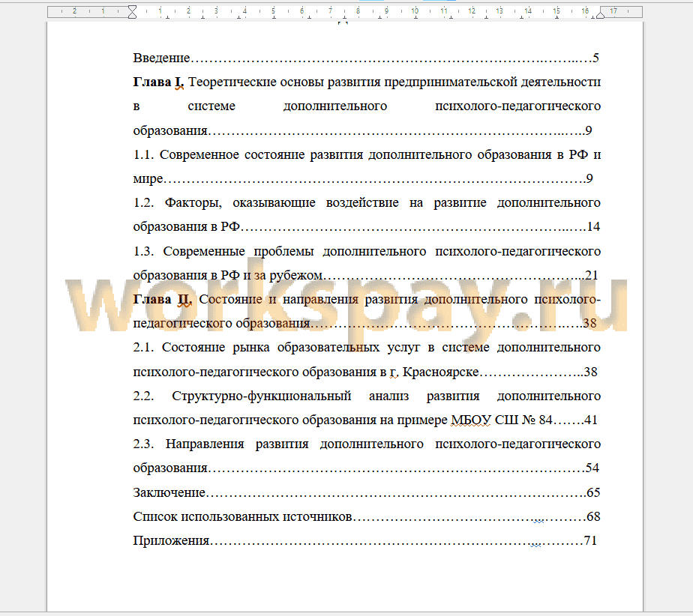Click page number 65 after "Заключение"
Image resolution: width=693 pixels, height=616 pixels.
click(x=593, y=492)
